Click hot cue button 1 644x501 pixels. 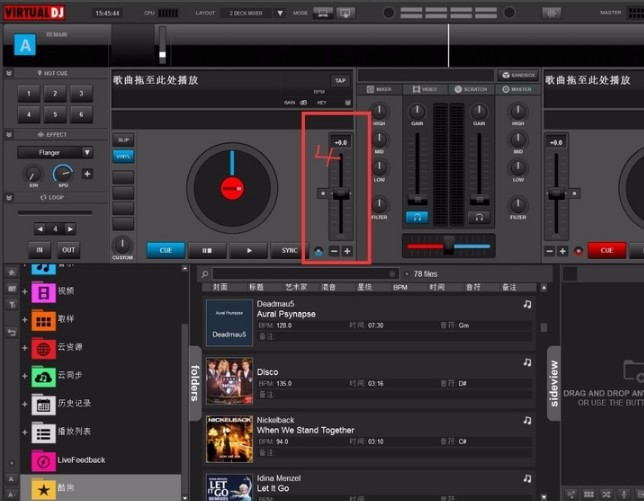pyautogui.click(x=29, y=94)
